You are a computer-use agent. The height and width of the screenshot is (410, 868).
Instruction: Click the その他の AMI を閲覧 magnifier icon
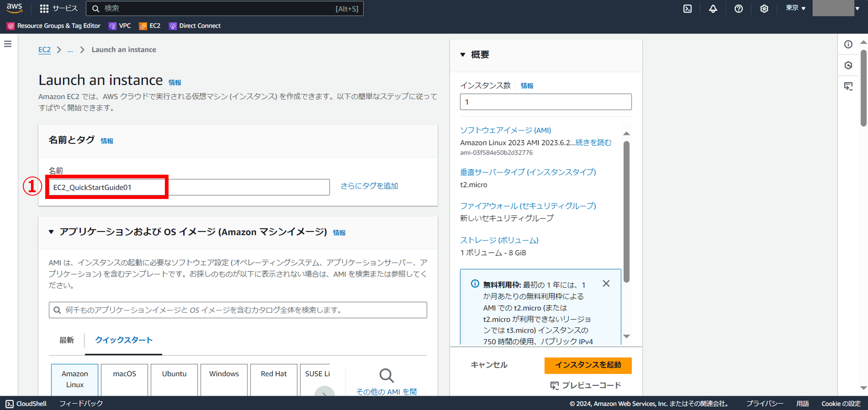(x=386, y=376)
